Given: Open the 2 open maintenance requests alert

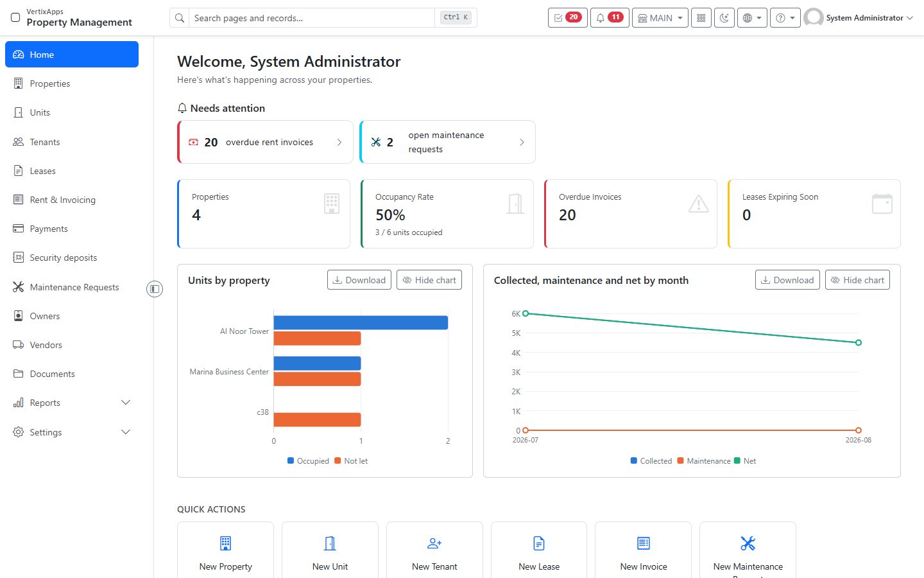Looking at the screenshot, I should coord(447,142).
